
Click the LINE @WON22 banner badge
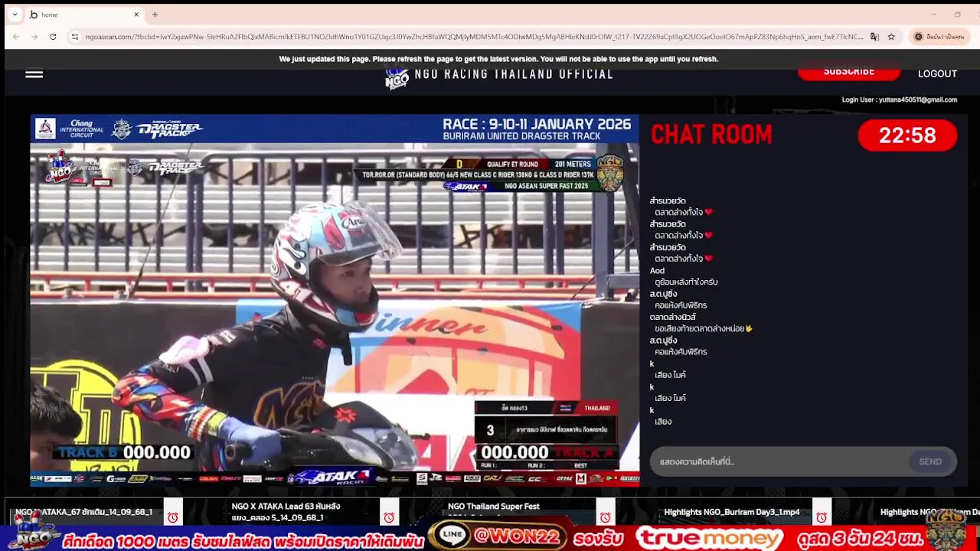[498, 536]
